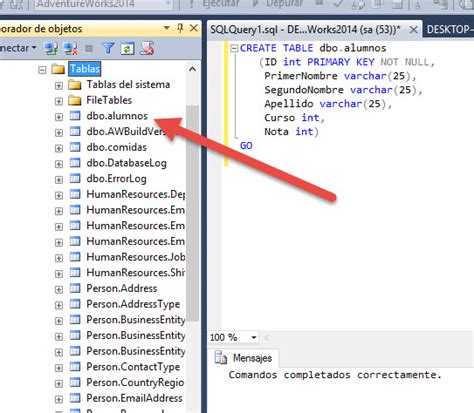
Task: Expand the Person.Address table node
Action: click(x=59, y=289)
